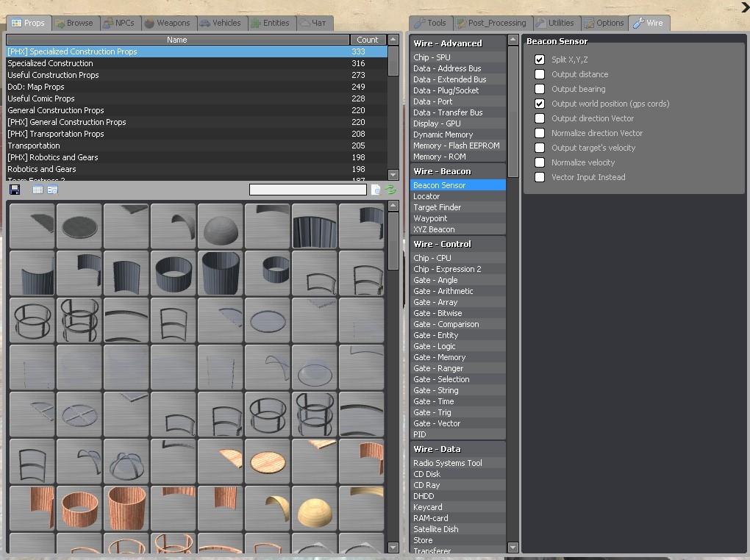Enable Output distance checkbox

coord(540,74)
